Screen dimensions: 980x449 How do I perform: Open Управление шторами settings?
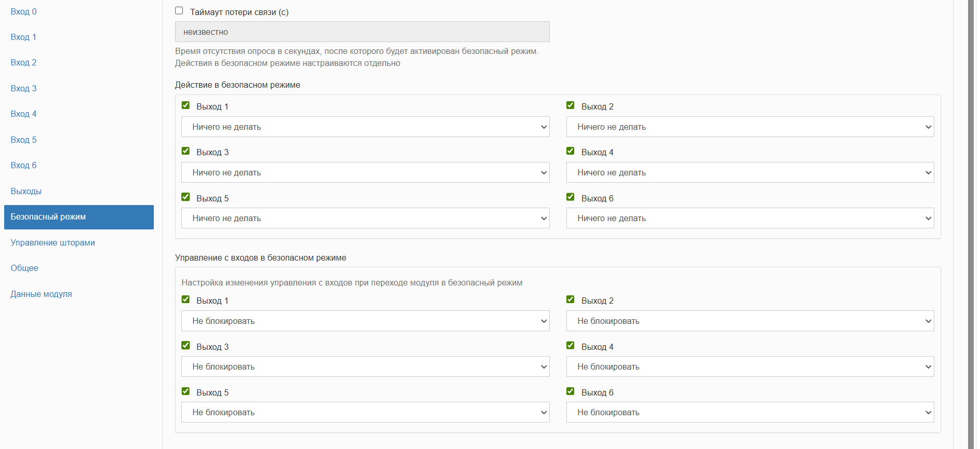(x=52, y=242)
